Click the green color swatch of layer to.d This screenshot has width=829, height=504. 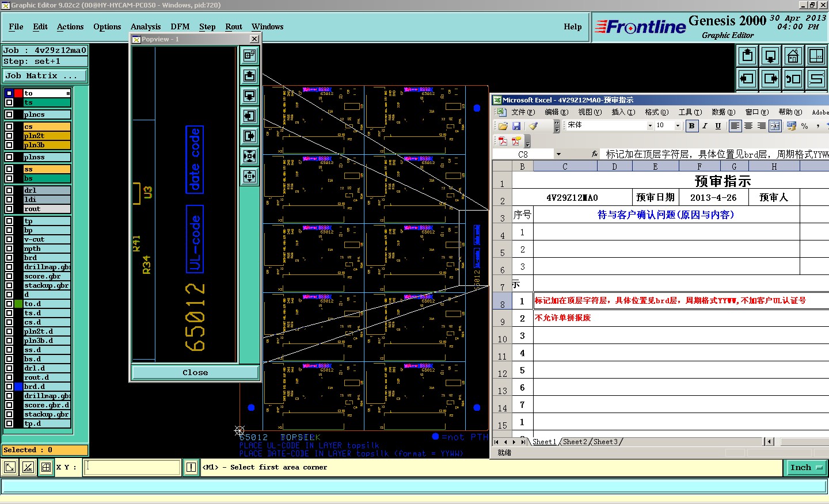[18, 304]
